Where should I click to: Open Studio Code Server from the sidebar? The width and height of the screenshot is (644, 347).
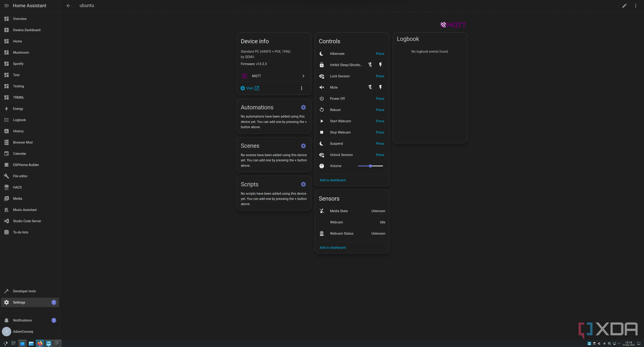point(27,221)
